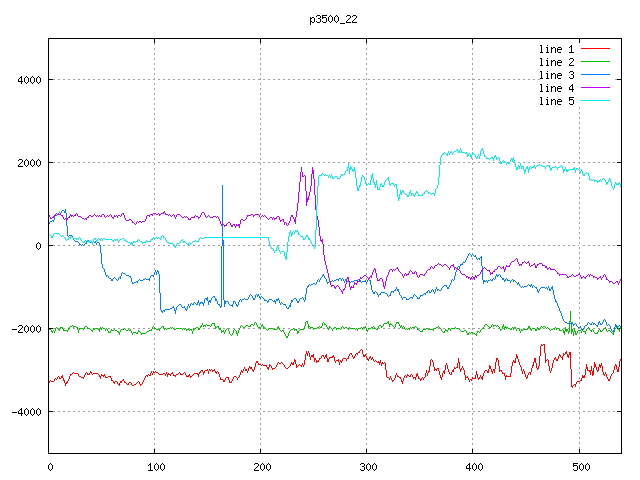Click the 2000 tick label on the y-axis
640x480 pixels.
pos(27,163)
